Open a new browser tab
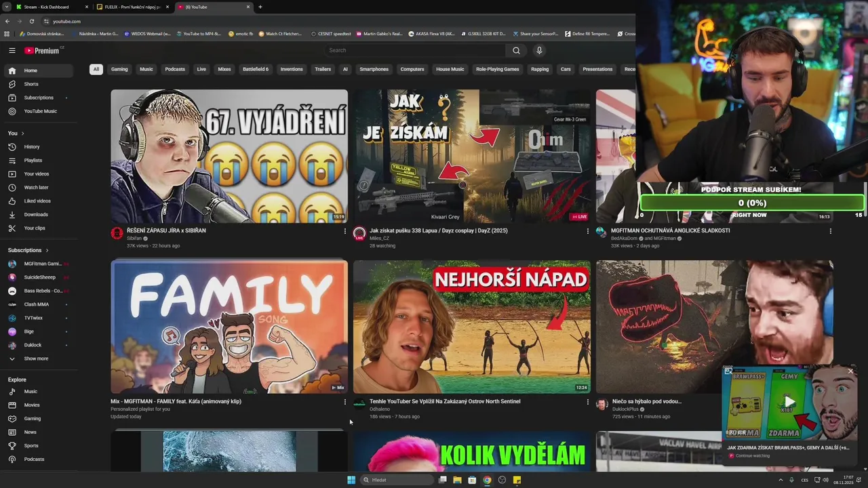This screenshot has height=488, width=868. coord(260,7)
